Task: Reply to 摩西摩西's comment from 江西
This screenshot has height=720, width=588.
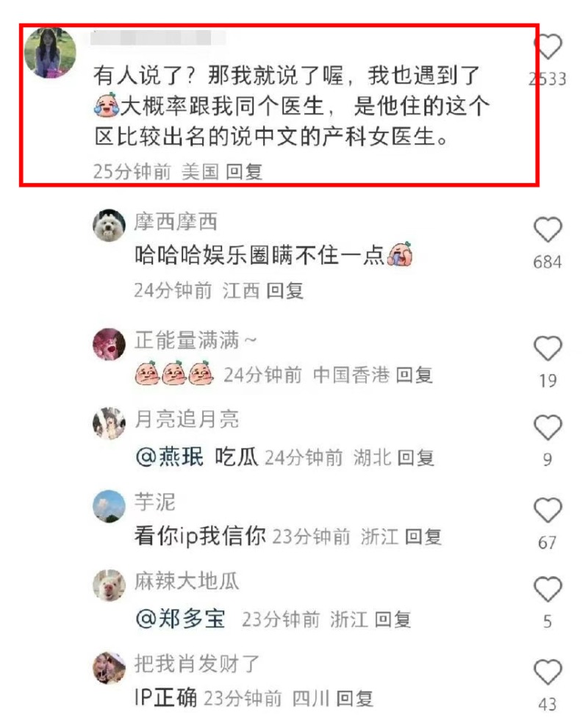Action: coord(285,291)
